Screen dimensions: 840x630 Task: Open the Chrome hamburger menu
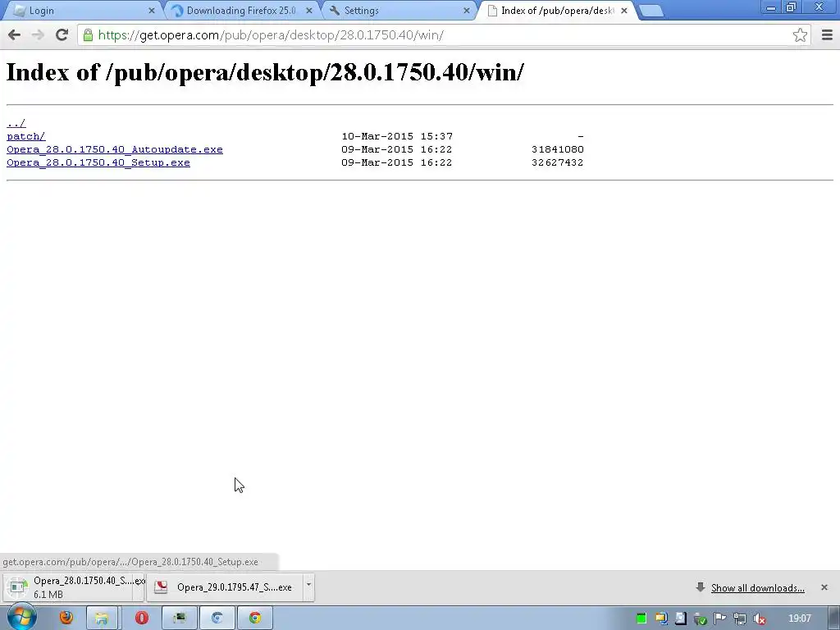pyautogui.click(x=827, y=35)
